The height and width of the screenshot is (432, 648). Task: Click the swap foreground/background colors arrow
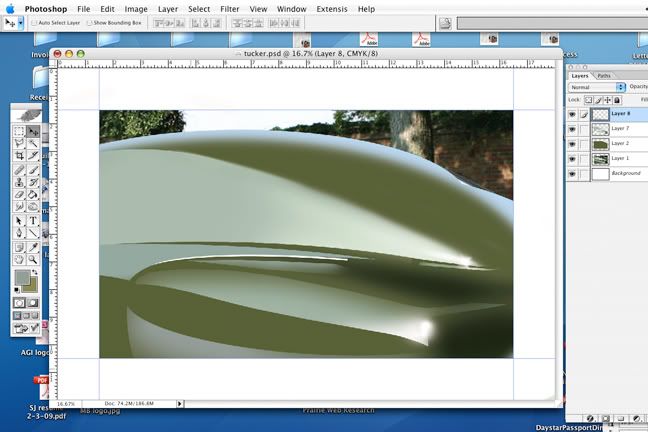[x=35, y=272]
